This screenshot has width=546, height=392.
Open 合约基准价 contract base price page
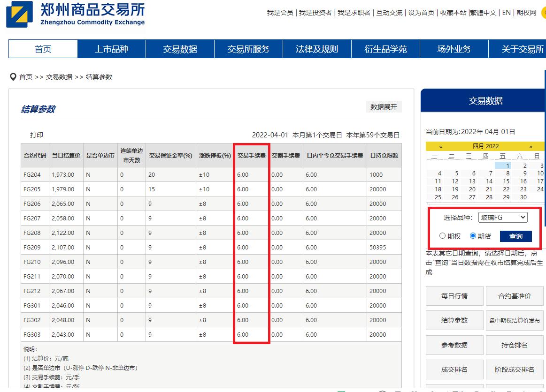pyautogui.click(x=515, y=296)
